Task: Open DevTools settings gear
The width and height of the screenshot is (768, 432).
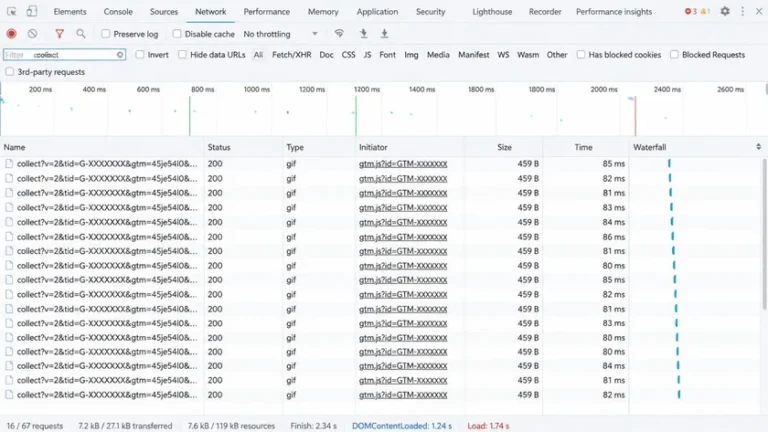Action: [x=725, y=11]
